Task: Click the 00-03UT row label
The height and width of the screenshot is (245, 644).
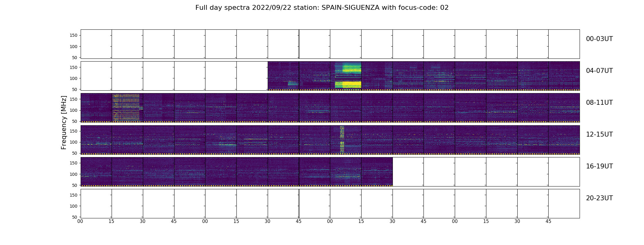Action: point(599,39)
